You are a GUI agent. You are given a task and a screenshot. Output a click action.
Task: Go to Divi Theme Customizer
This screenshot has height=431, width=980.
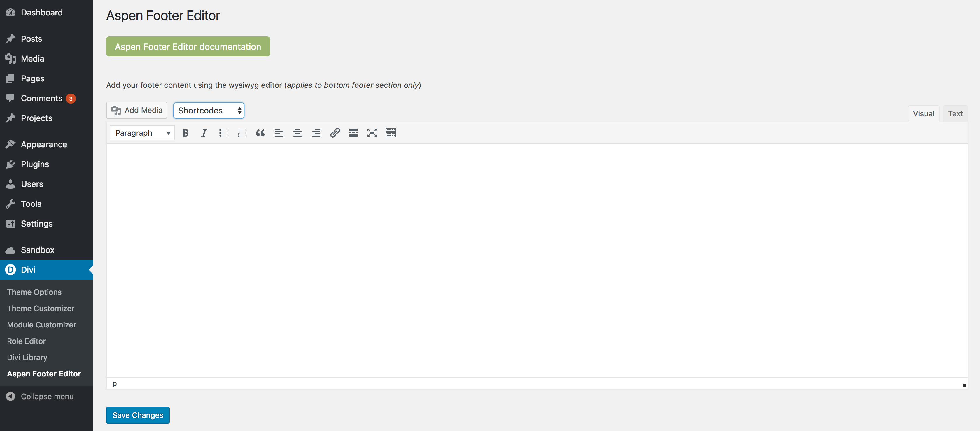[41, 309]
